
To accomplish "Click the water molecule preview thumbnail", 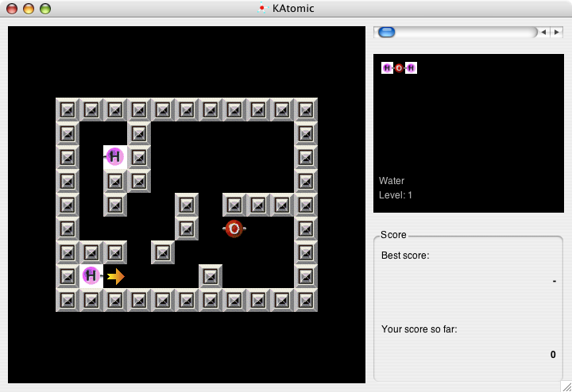I will (x=399, y=67).
